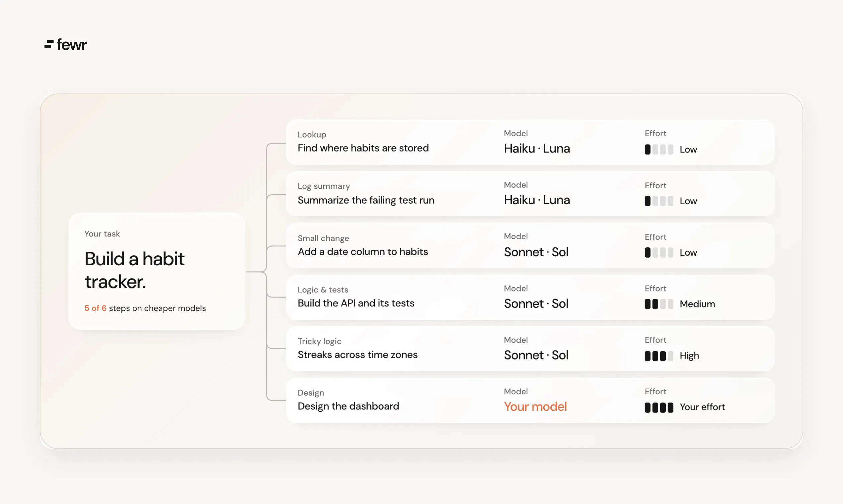Select the 'Find where habits are stored' step

click(x=530, y=142)
